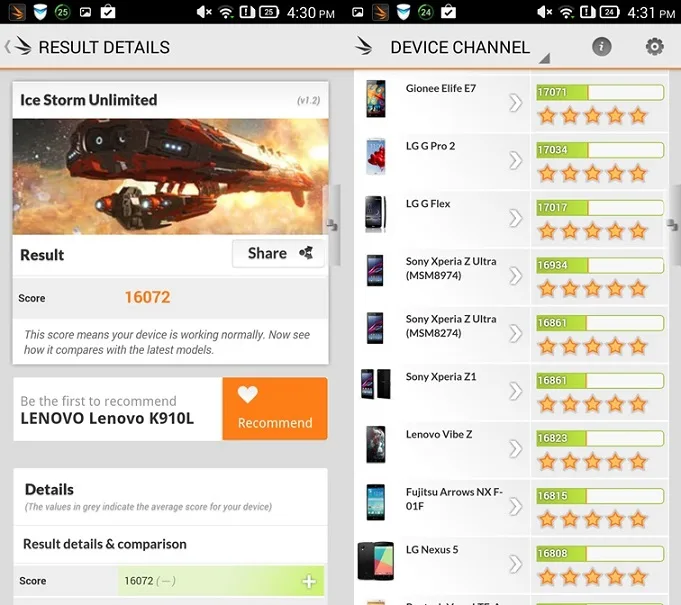The image size is (681, 605).
Task: Tap the star rating under Gionee Elife E7
Action: click(593, 116)
